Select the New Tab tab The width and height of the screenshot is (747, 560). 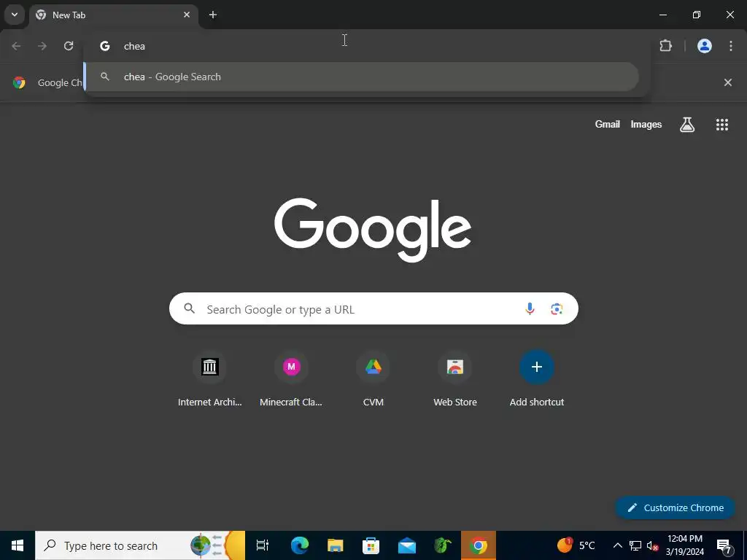pyautogui.click(x=114, y=15)
